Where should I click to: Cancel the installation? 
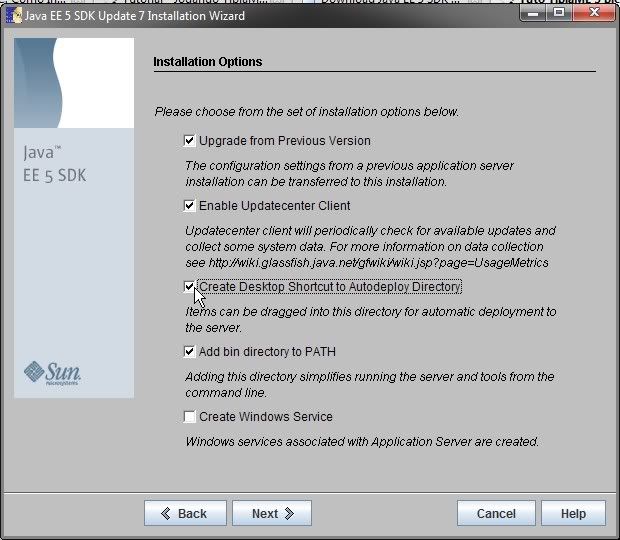click(496, 513)
